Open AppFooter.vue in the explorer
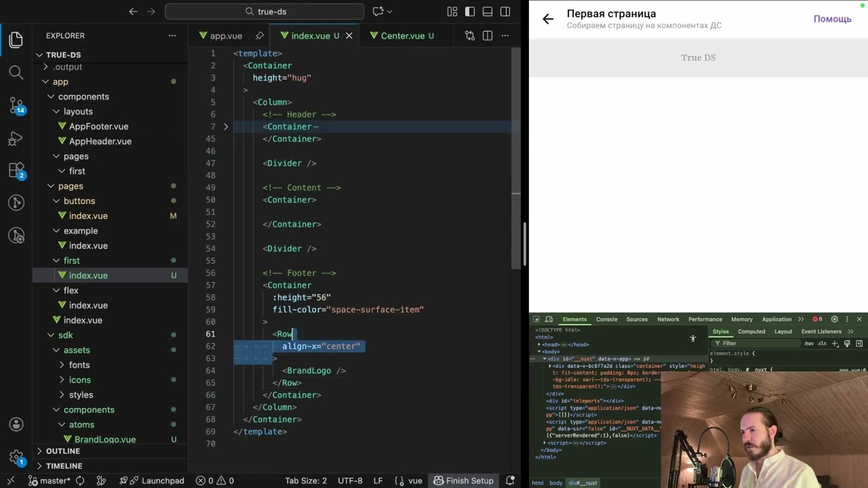 tap(98, 126)
